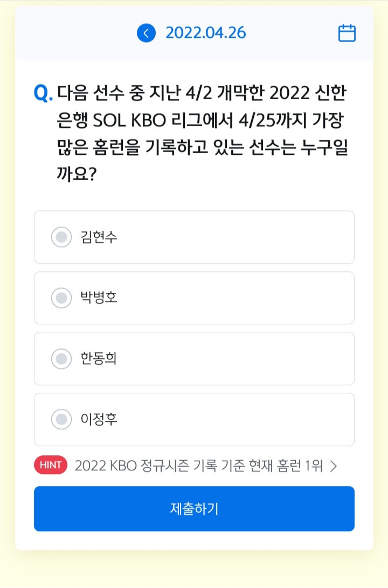Click the blue Q. question mark
The image size is (388, 588).
(x=43, y=93)
